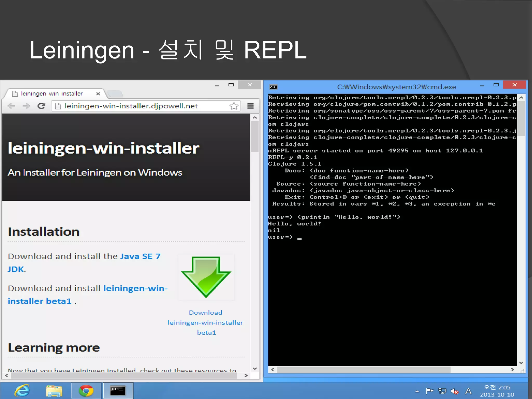Image resolution: width=532 pixels, height=399 pixels.
Task: Click the 'REPL-y 0.2.1' line
Action: (292, 157)
